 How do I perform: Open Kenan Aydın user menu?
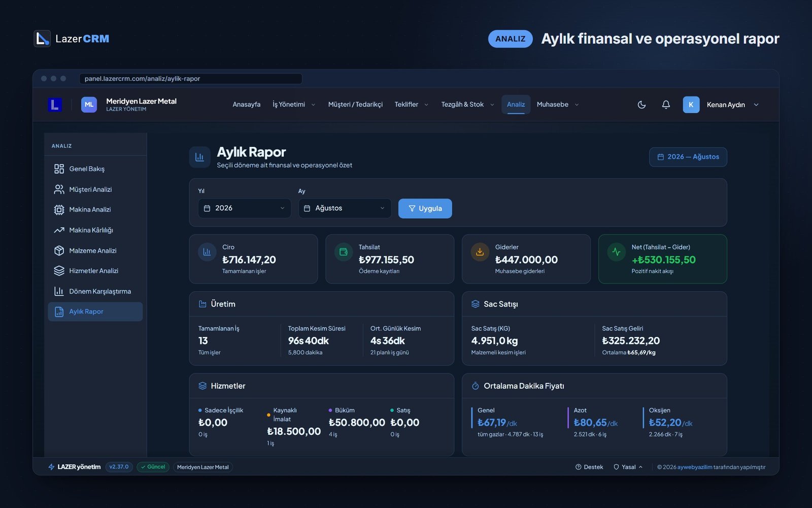click(721, 105)
